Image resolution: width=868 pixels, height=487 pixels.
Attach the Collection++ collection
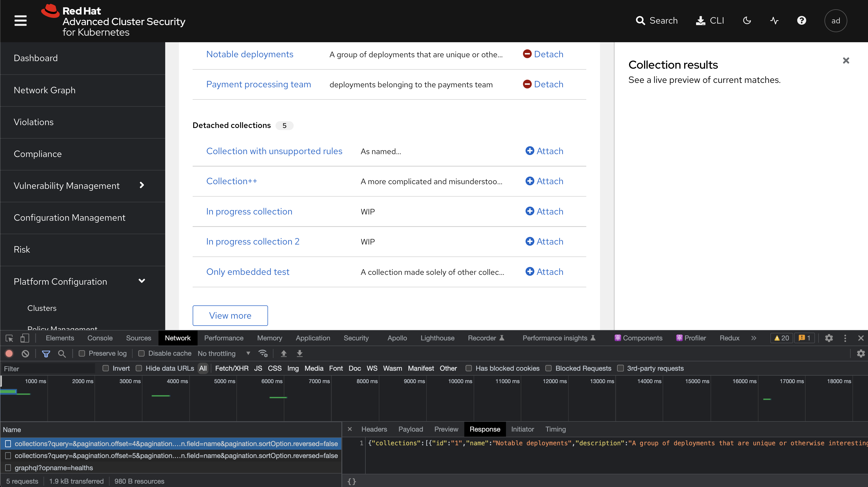[x=544, y=181]
